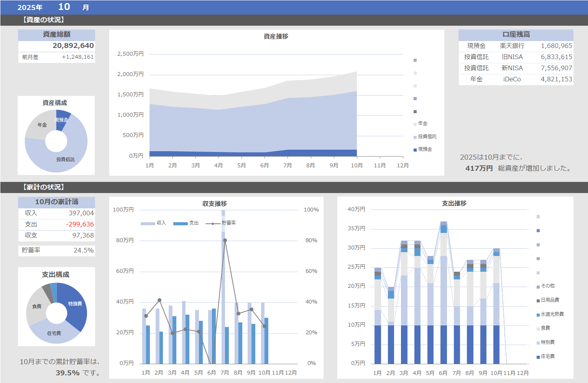Select the iDeCo balance cell 4,821,153

pyautogui.click(x=556, y=79)
